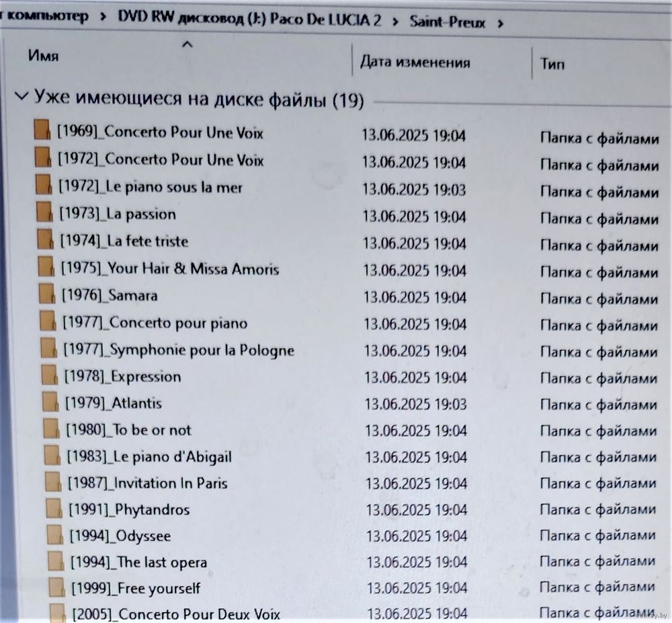This screenshot has height=623, width=672.
Task: Click the [1999]_Free yourself folder name
Action: pyautogui.click(x=136, y=588)
